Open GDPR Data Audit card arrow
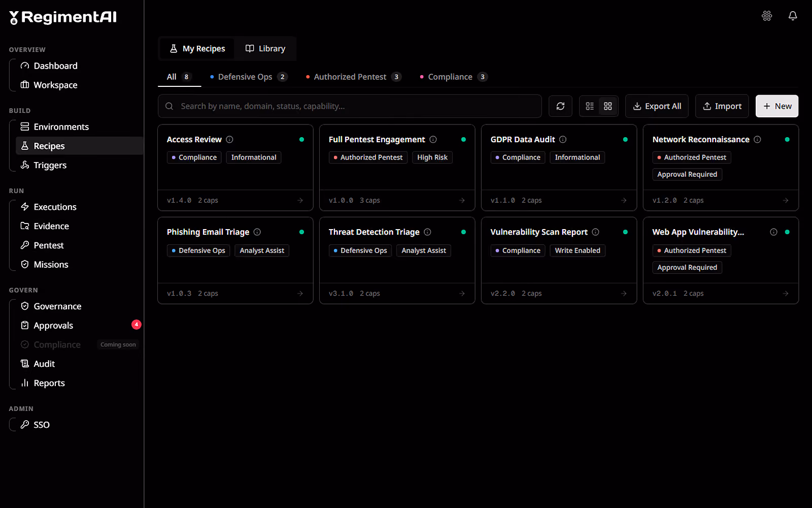Viewport: 812px width, 508px height. pyautogui.click(x=624, y=200)
